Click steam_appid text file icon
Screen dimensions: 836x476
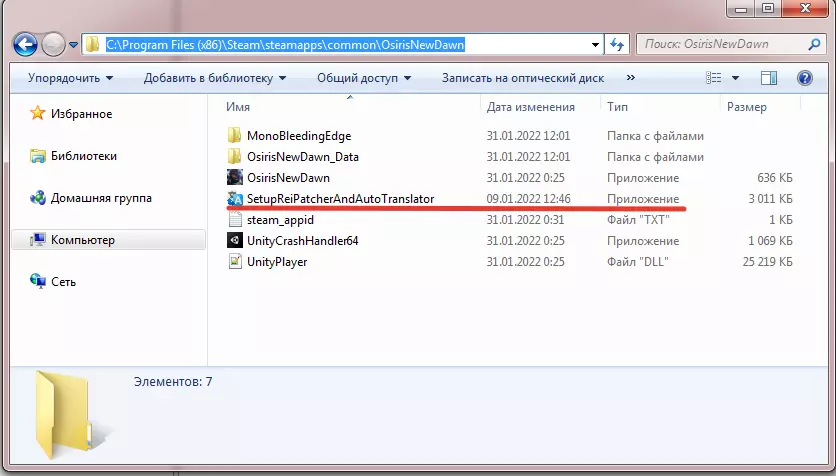tap(235, 220)
